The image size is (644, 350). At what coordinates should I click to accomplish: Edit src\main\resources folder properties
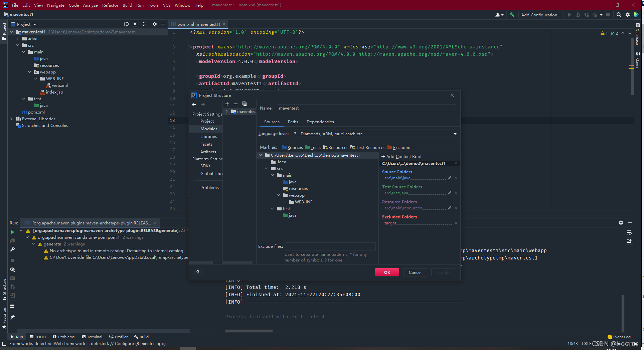tap(450, 208)
